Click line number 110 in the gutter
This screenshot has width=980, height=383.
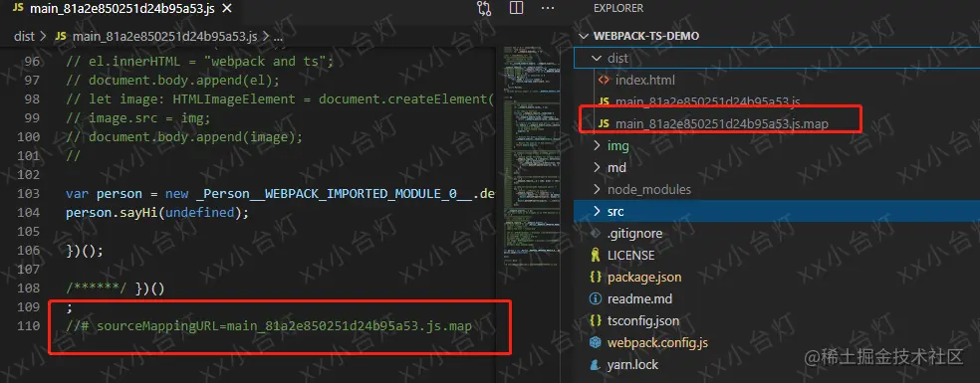coord(29,326)
